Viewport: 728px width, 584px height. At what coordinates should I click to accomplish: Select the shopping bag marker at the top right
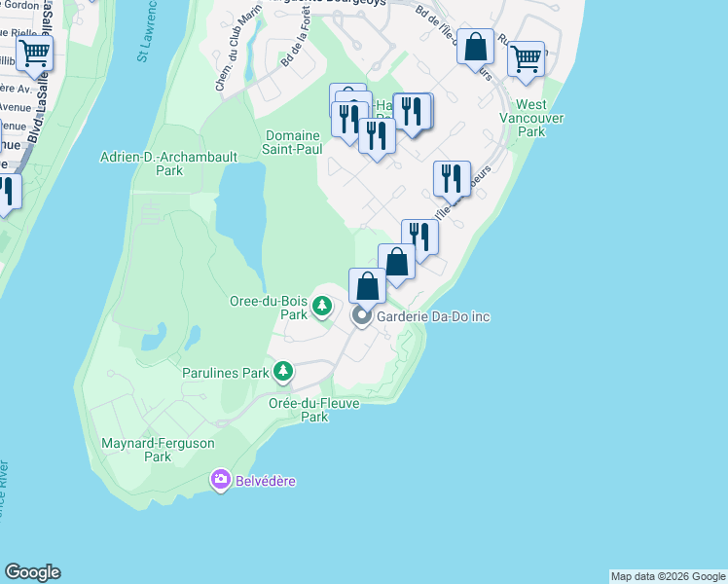[475, 48]
